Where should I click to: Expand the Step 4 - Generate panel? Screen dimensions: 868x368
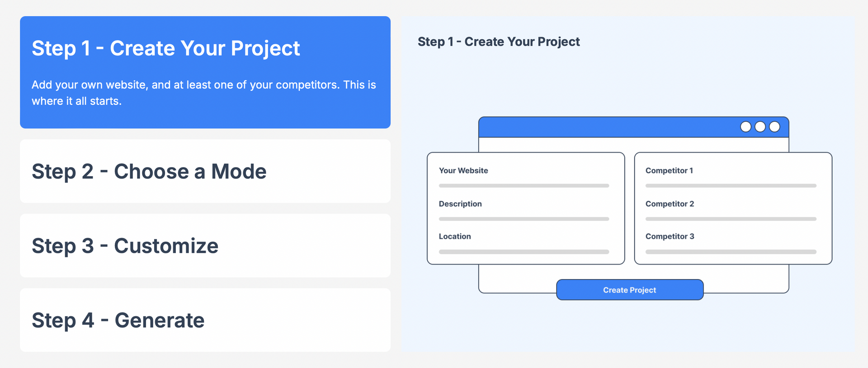[x=205, y=320]
